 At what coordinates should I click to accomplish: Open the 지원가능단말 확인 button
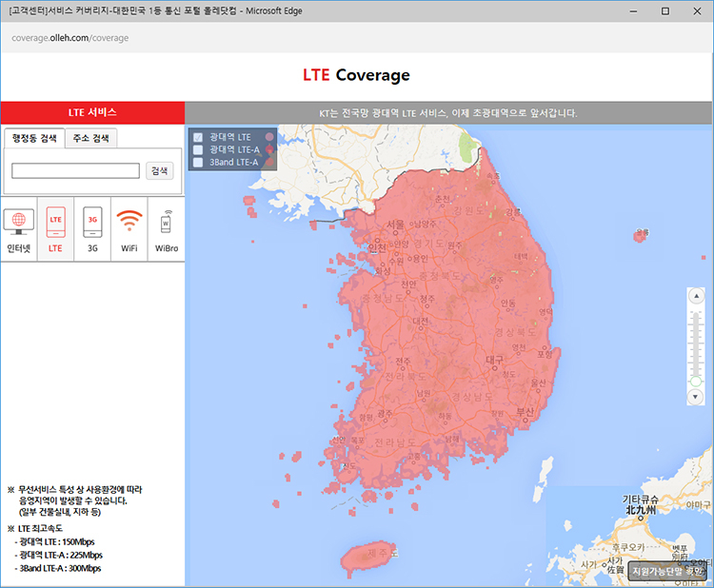668,571
